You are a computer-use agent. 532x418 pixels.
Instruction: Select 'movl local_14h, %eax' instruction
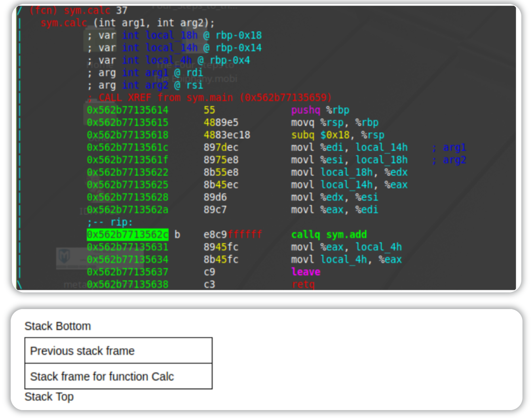click(x=350, y=185)
